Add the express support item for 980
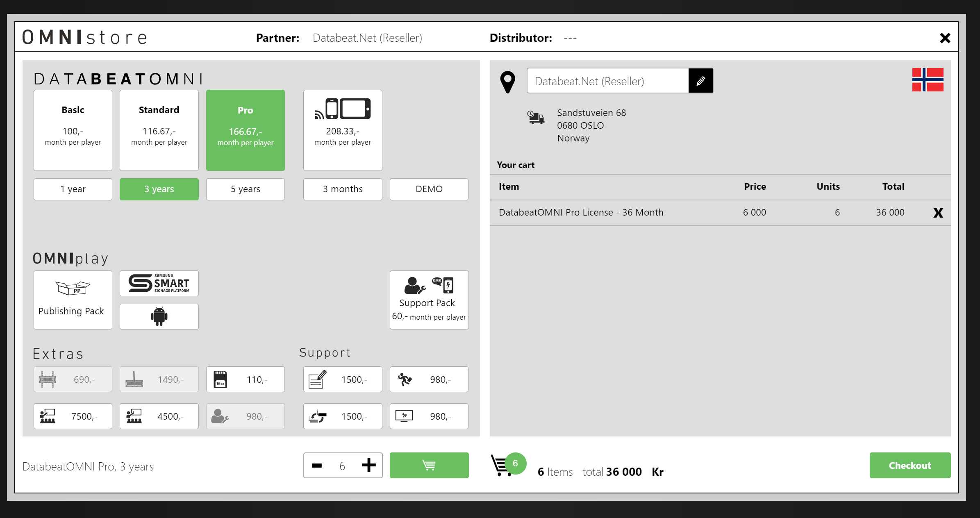The image size is (980, 518). coord(429,379)
